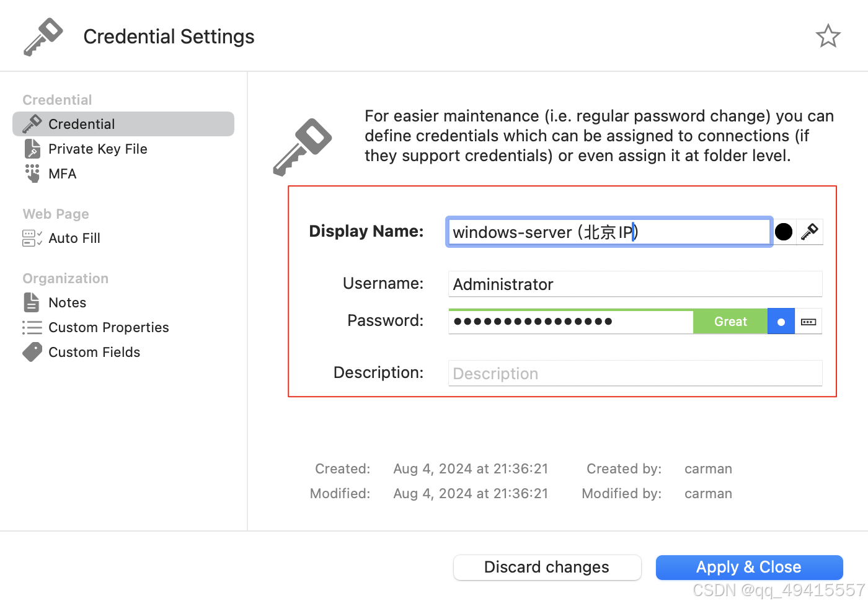This screenshot has height=606, width=868.
Task: Click the key icon in the header
Action: point(43,37)
